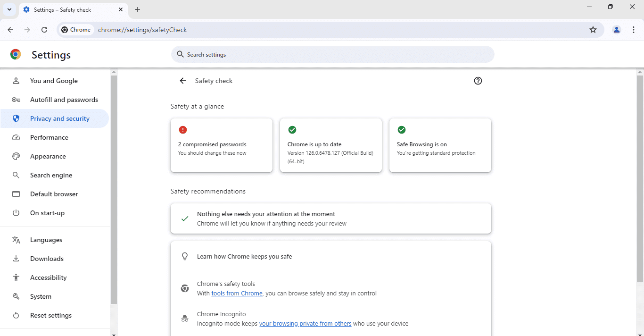Click the incognito icon beside Chrome Incognito
Viewport: 644px width, 336px height.
[185, 319]
